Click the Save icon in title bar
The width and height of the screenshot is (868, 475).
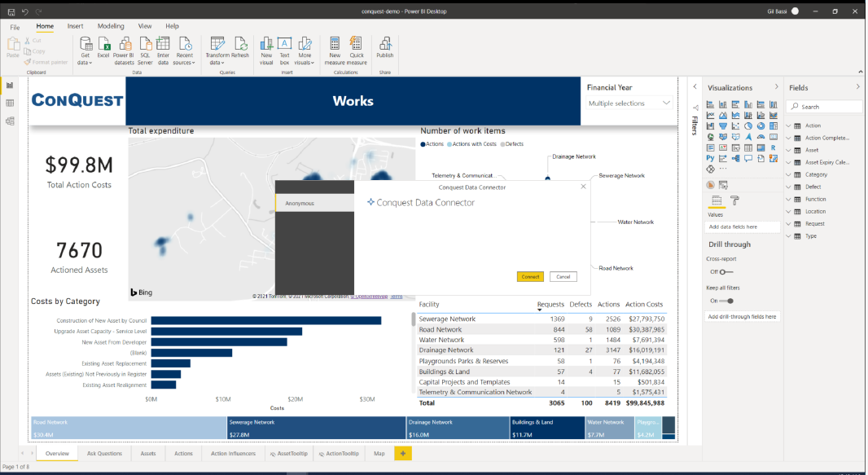[x=11, y=11]
